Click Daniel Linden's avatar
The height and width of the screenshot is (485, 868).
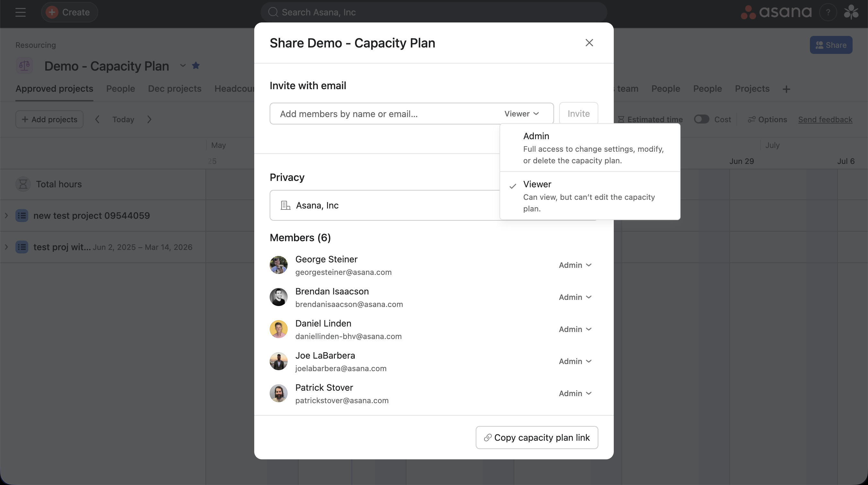click(279, 329)
